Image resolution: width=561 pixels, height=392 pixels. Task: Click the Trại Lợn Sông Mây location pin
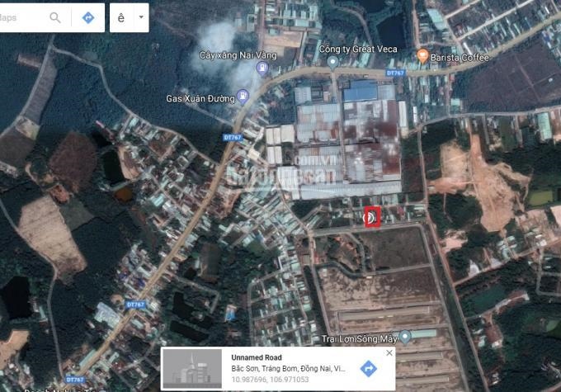[404, 337]
